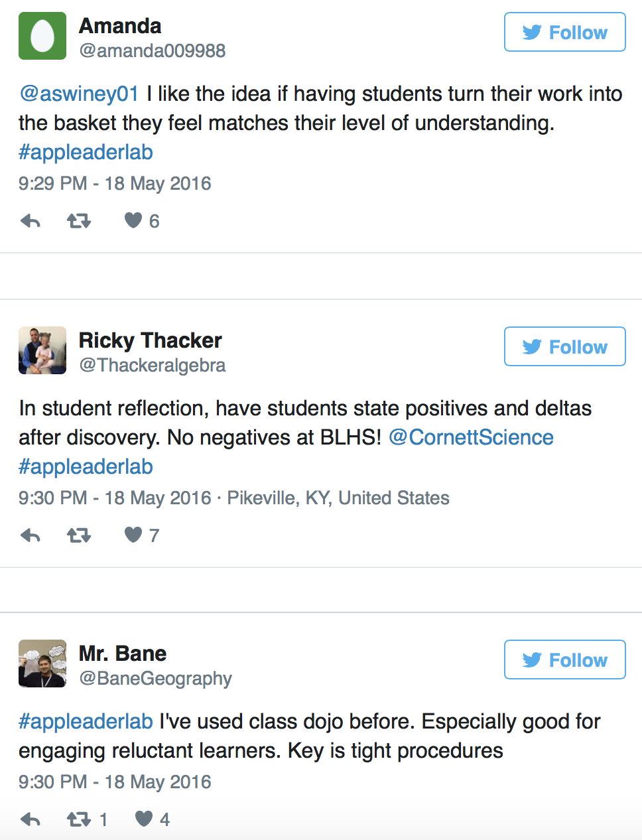Like Mr. Bane's tweet with 4 likes
This screenshot has height=840, width=642.
click(144, 819)
